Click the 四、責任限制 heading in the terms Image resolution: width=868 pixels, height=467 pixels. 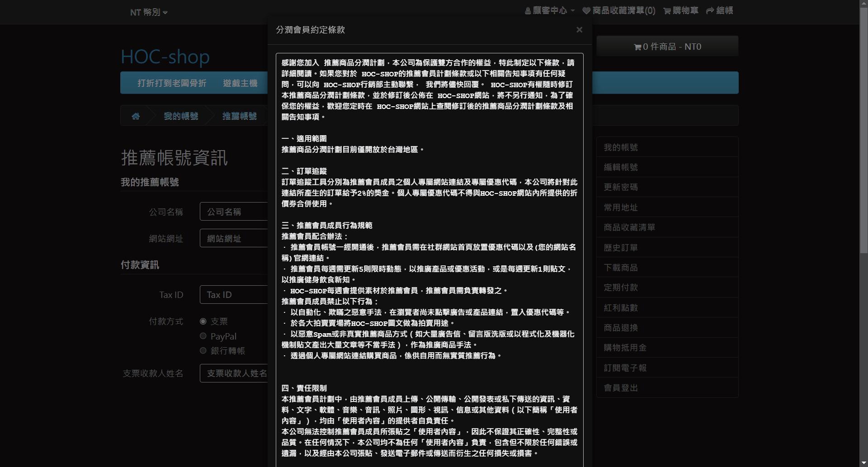coord(304,388)
